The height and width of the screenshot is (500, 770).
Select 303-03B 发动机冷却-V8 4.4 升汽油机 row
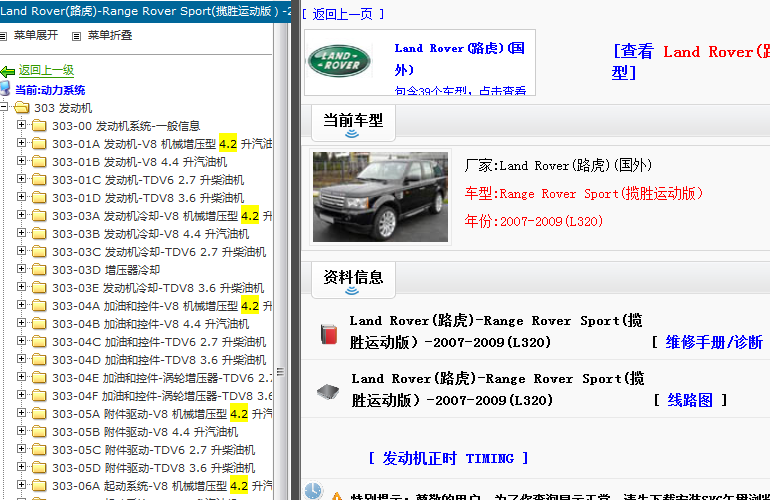tap(151, 234)
